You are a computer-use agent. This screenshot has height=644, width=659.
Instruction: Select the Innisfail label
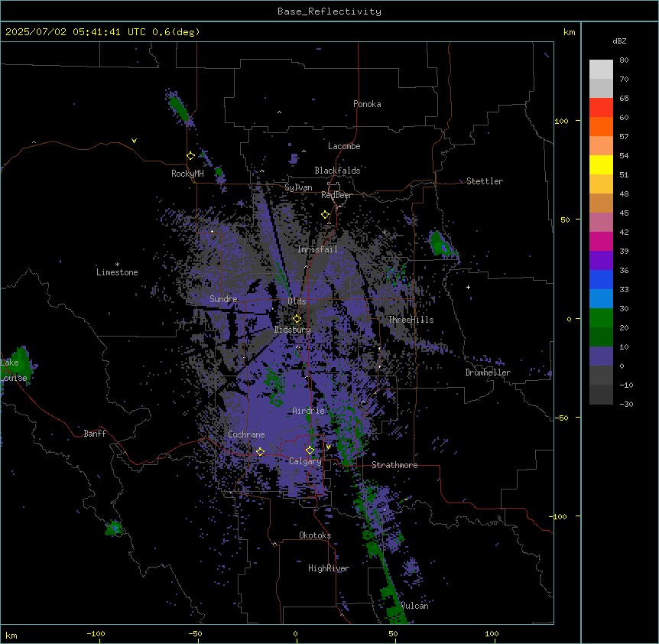[317, 249]
